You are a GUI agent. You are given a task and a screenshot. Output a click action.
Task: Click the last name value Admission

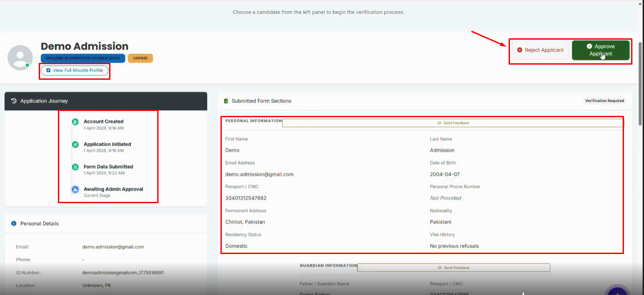[442, 150]
